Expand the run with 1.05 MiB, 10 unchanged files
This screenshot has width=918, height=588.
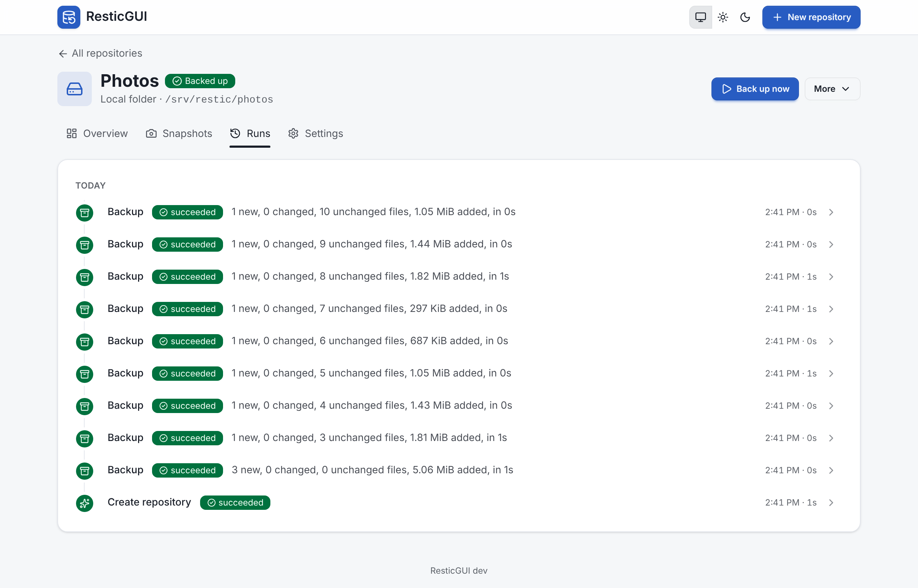(831, 212)
